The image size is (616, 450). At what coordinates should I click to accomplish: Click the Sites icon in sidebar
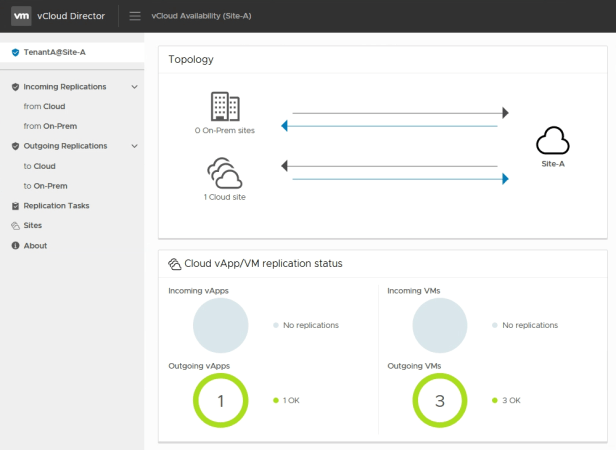pos(15,226)
